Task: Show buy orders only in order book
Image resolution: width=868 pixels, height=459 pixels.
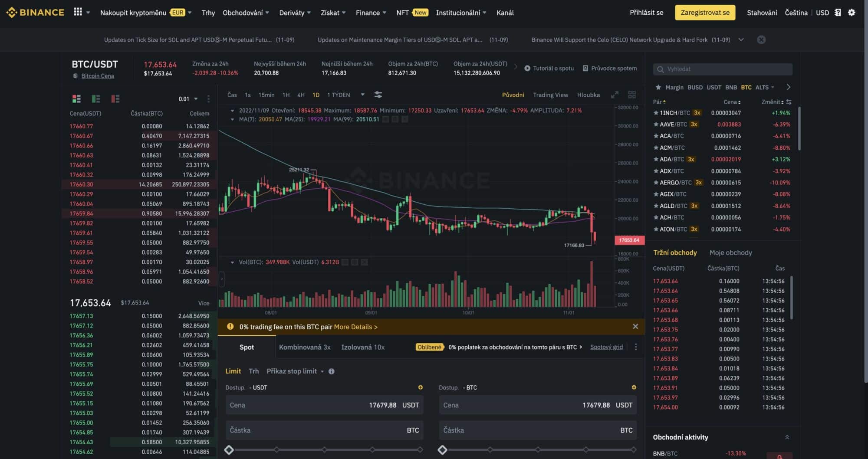Action: 96,99
